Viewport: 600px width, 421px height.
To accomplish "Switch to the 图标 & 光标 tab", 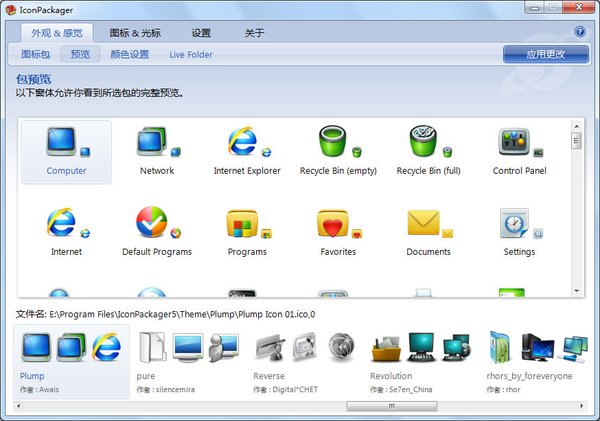I will [x=135, y=33].
